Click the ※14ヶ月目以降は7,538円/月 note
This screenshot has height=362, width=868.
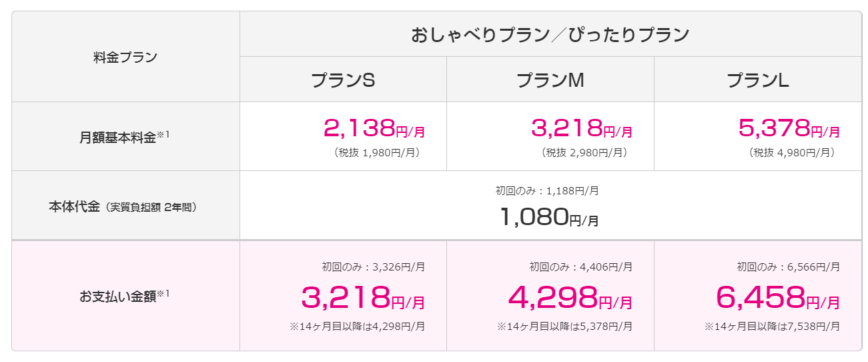click(x=773, y=327)
